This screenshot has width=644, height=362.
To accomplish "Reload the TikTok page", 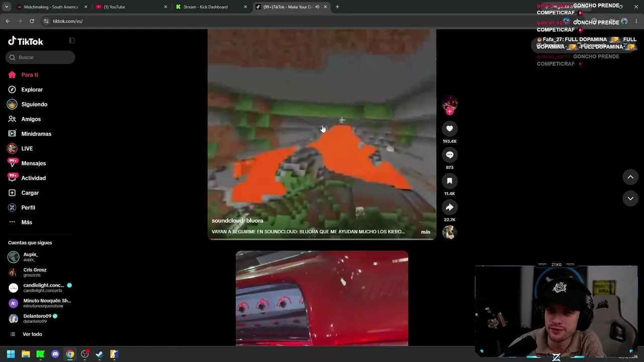I will [x=32, y=21].
